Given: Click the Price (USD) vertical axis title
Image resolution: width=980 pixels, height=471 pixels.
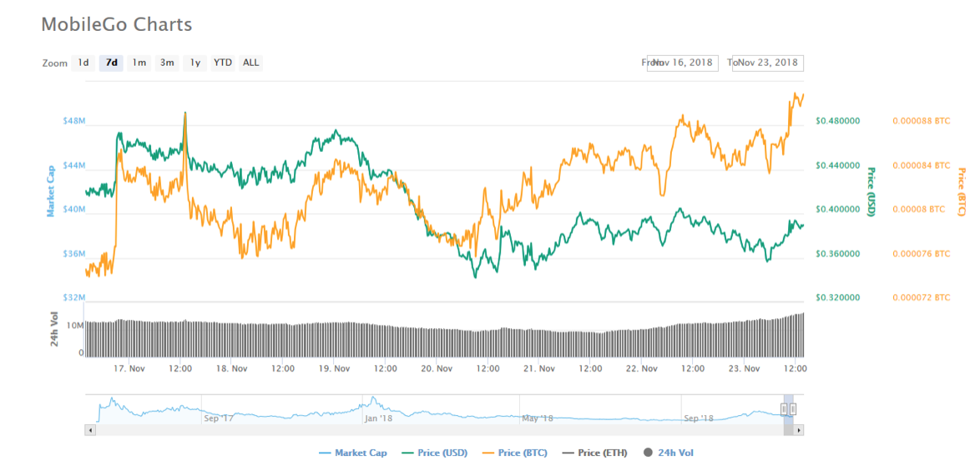Looking at the screenshot, I should (x=870, y=192).
